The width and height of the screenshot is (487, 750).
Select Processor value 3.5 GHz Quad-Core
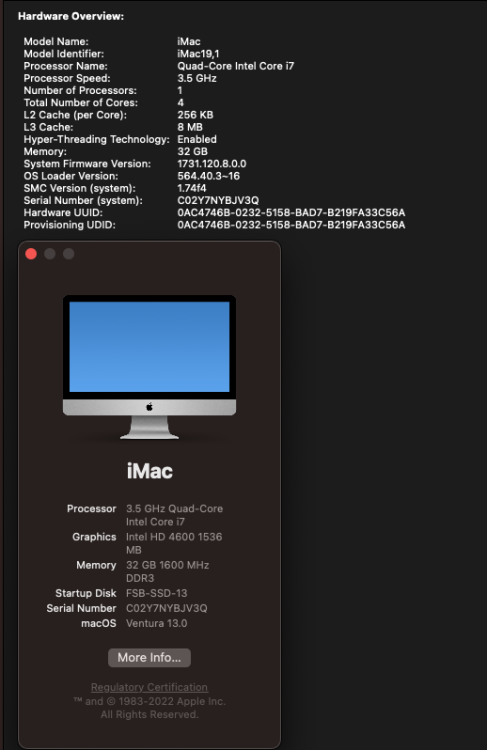(174, 515)
